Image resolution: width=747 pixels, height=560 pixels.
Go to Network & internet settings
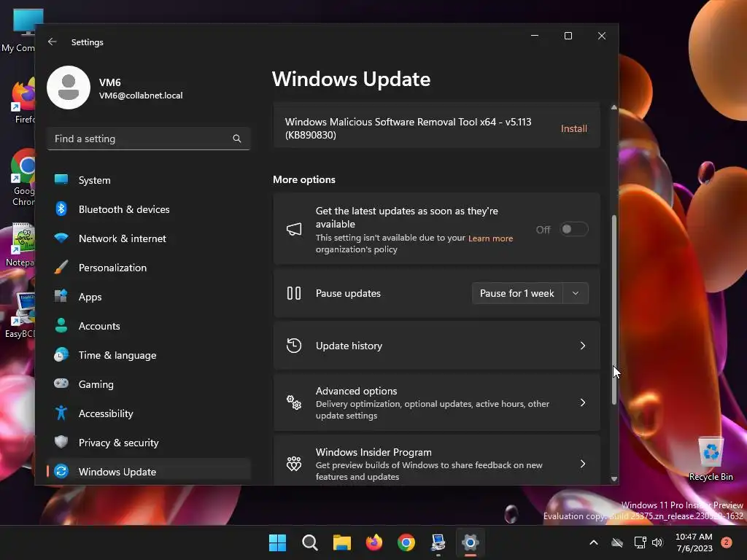tap(149, 238)
